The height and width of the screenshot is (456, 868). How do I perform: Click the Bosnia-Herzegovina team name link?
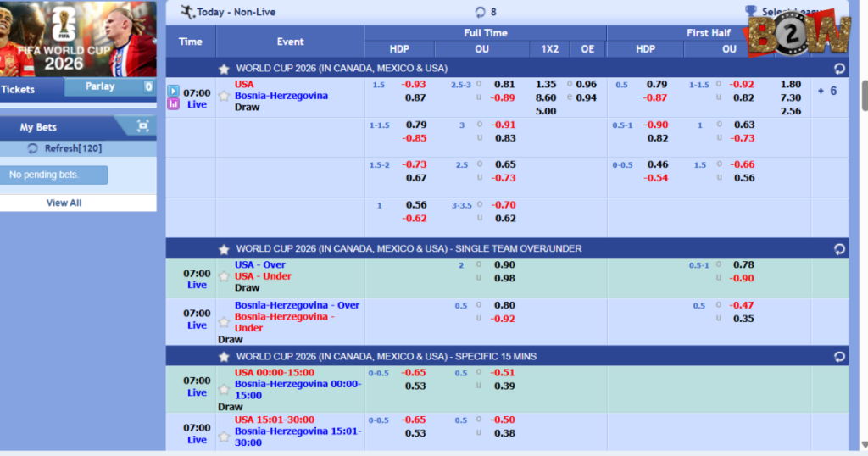(x=281, y=96)
